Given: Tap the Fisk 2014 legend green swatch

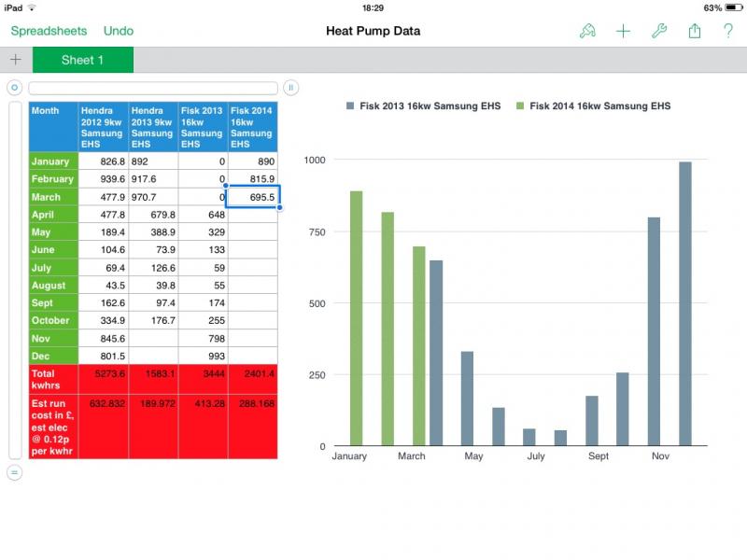Looking at the screenshot, I should [x=520, y=106].
